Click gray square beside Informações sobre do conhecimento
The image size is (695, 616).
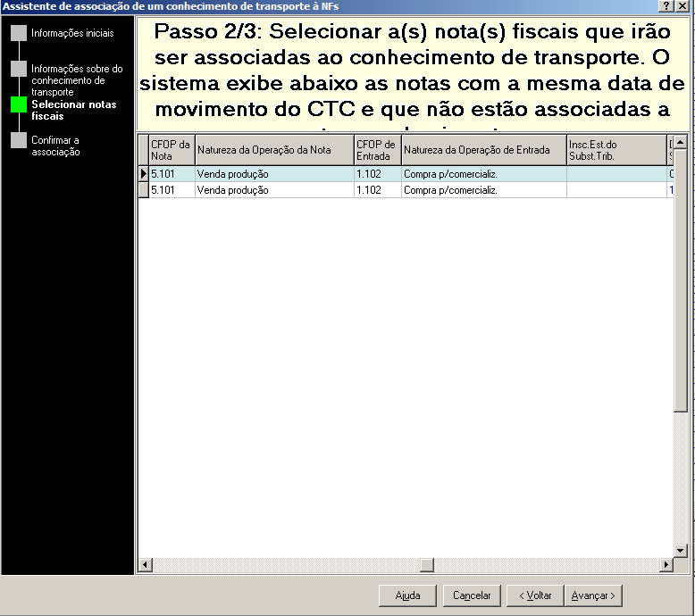(19, 69)
